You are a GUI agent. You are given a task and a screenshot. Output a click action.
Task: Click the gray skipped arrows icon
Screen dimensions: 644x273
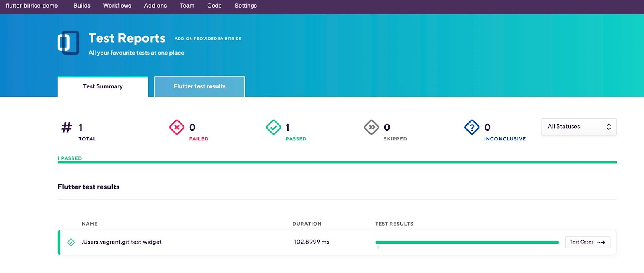[372, 127]
